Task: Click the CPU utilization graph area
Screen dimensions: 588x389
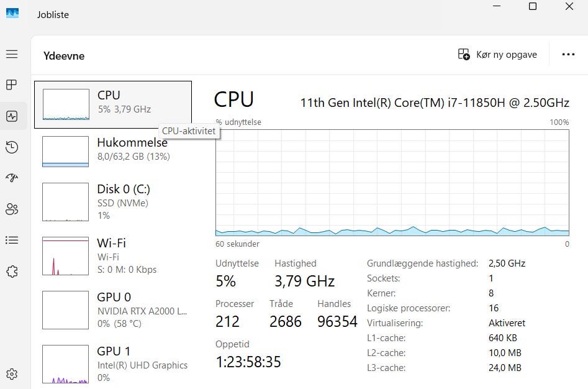Action: pyautogui.click(x=392, y=183)
